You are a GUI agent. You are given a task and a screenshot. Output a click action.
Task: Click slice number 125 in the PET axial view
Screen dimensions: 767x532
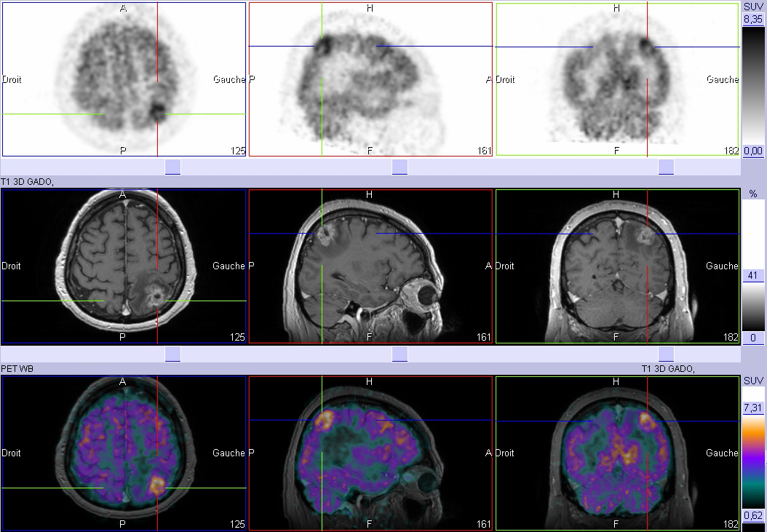[238, 151]
